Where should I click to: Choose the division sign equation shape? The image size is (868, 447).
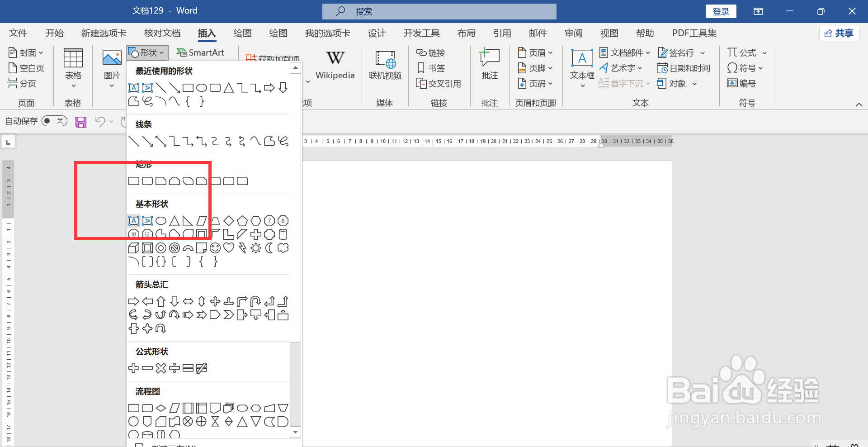pos(175,368)
